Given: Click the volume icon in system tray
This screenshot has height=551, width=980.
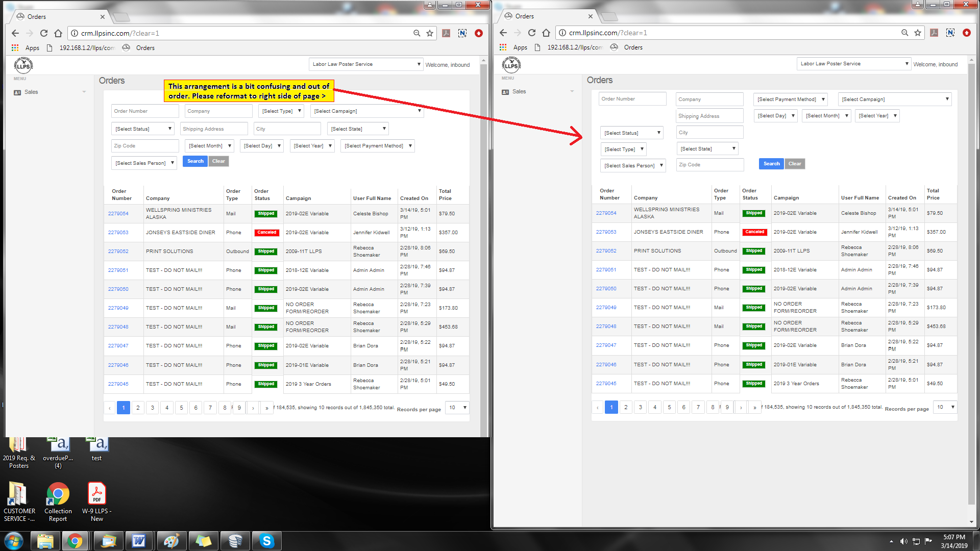Looking at the screenshot, I should [903, 541].
